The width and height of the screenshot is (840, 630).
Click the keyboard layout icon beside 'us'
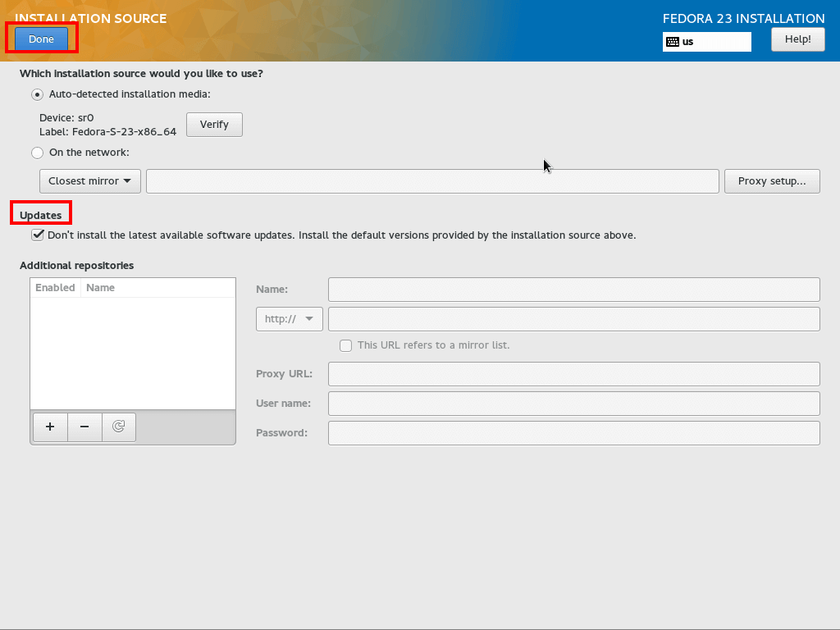(x=673, y=42)
